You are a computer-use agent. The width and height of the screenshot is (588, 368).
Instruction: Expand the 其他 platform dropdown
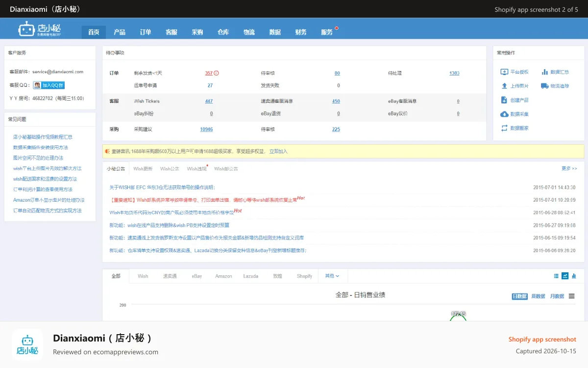332,276
